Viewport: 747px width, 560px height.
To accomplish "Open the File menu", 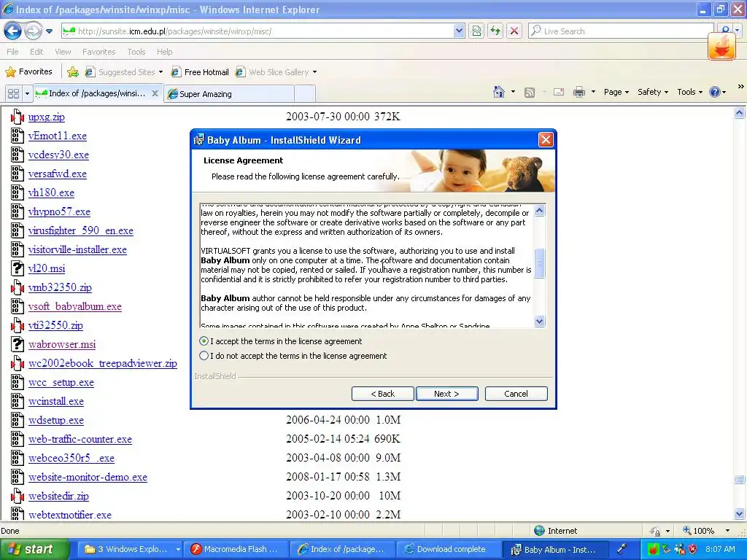I will point(13,52).
